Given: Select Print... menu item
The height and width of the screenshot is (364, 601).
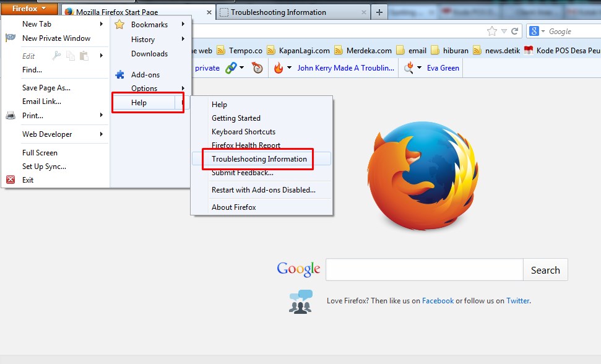Looking at the screenshot, I should [x=33, y=115].
